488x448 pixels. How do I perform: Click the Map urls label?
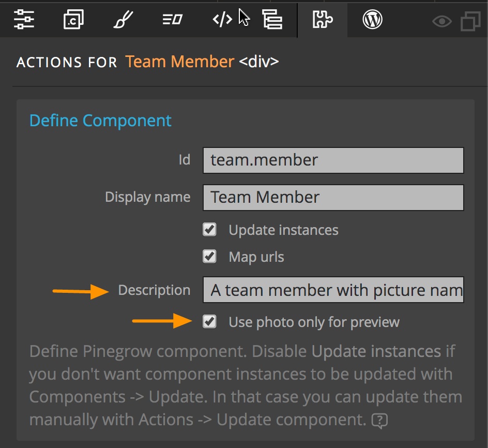pos(256,257)
